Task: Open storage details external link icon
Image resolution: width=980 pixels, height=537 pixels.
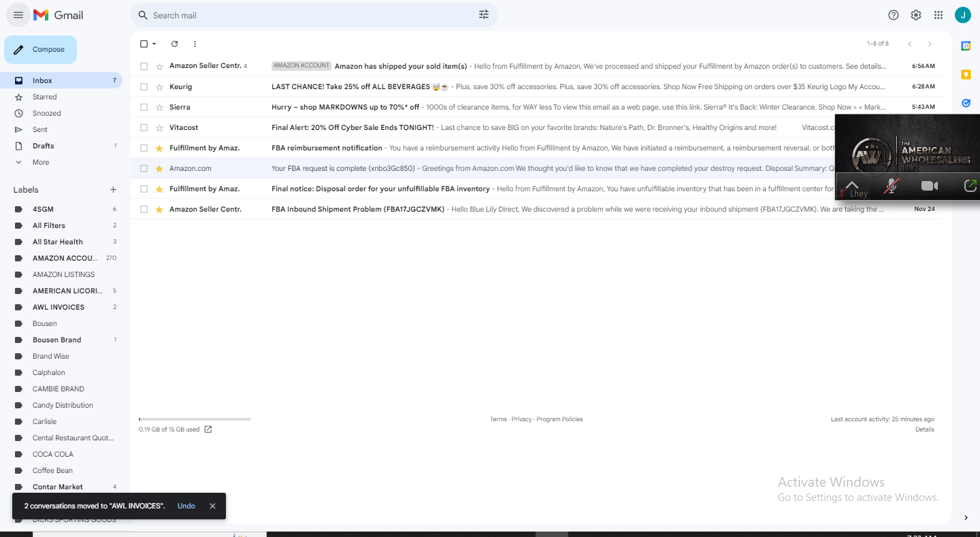Action: (208, 429)
